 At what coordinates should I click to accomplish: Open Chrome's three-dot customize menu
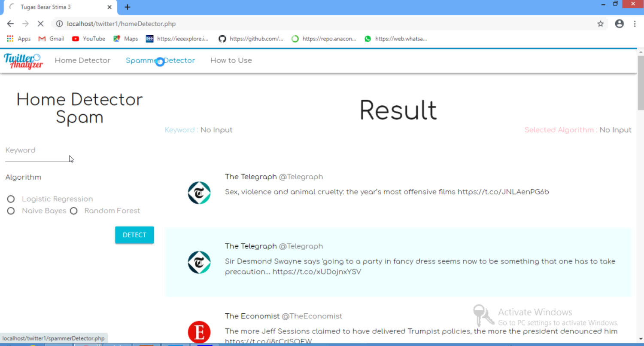[635, 24]
